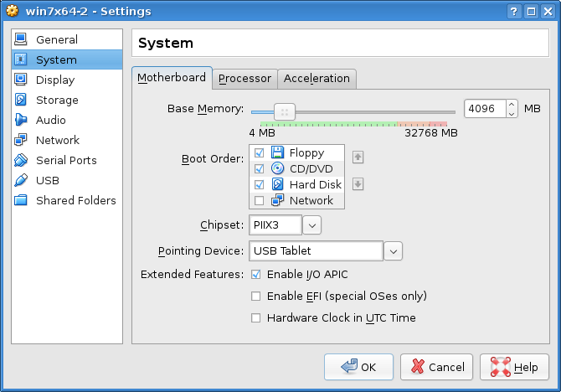Image resolution: width=561 pixels, height=392 pixels.
Task: Open the Network category icon
Action: pos(21,140)
